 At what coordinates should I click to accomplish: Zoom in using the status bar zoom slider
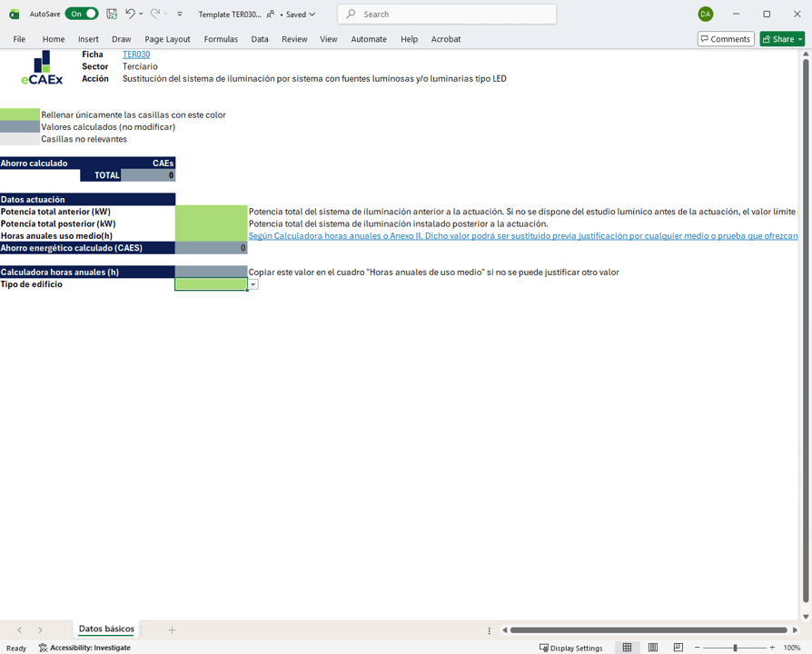coord(772,648)
